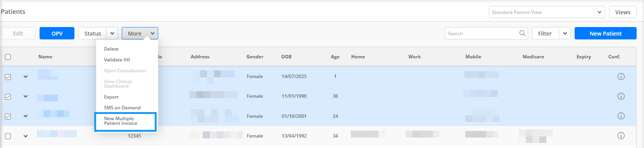The image size is (644, 148).
Task: Sort by the Name column header
Action: (x=45, y=57)
